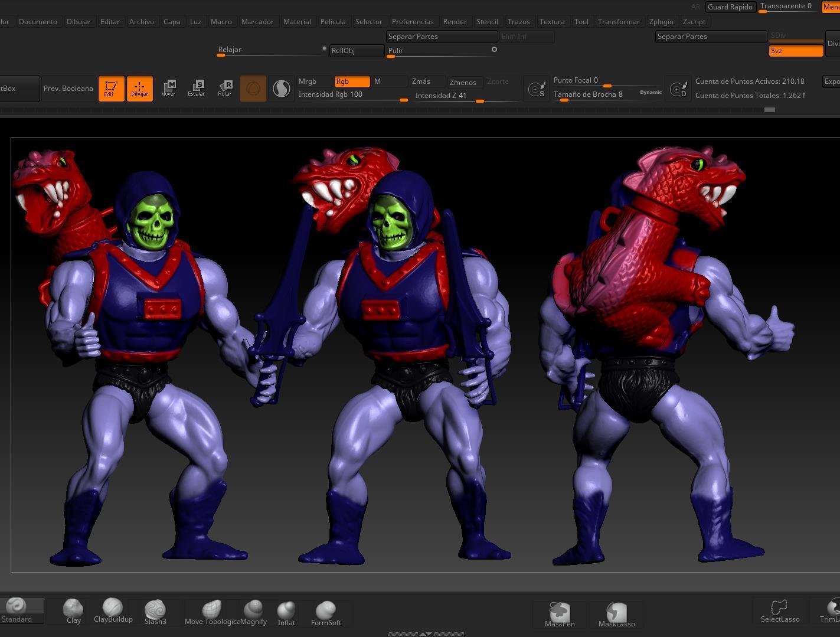
Task: Activate the Edit mode button
Action: (111, 89)
